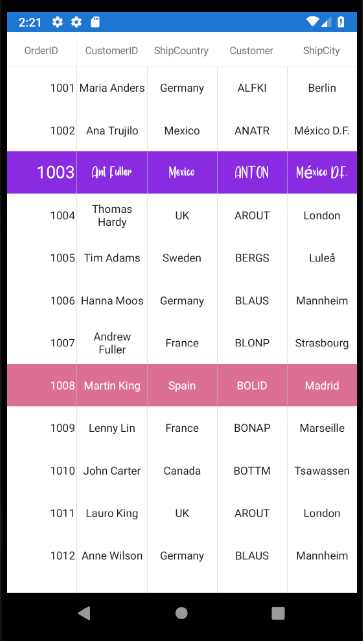The width and height of the screenshot is (363, 641).
Task: Select the Customer column header
Action: click(x=251, y=50)
